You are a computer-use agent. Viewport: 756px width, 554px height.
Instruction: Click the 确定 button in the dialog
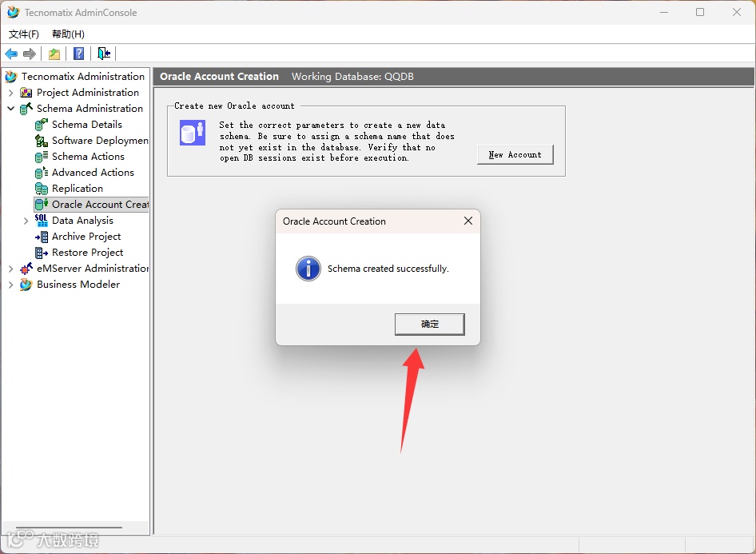point(430,324)
